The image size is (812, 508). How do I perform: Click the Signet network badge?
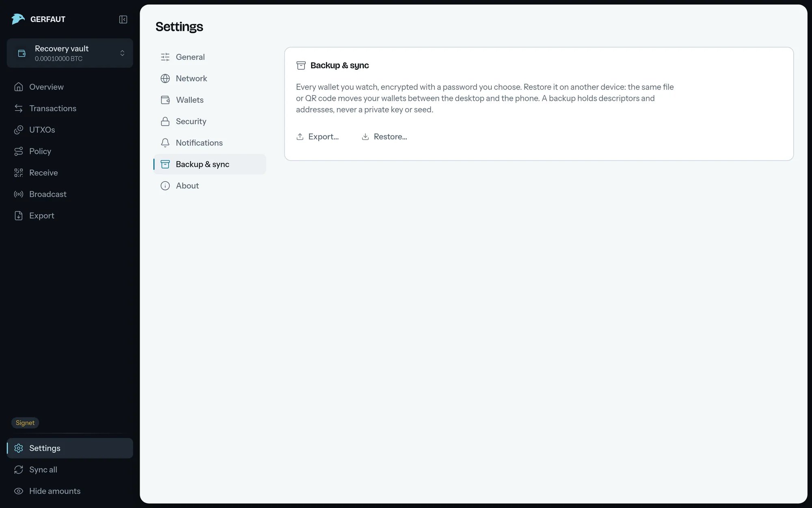(25, 423)
